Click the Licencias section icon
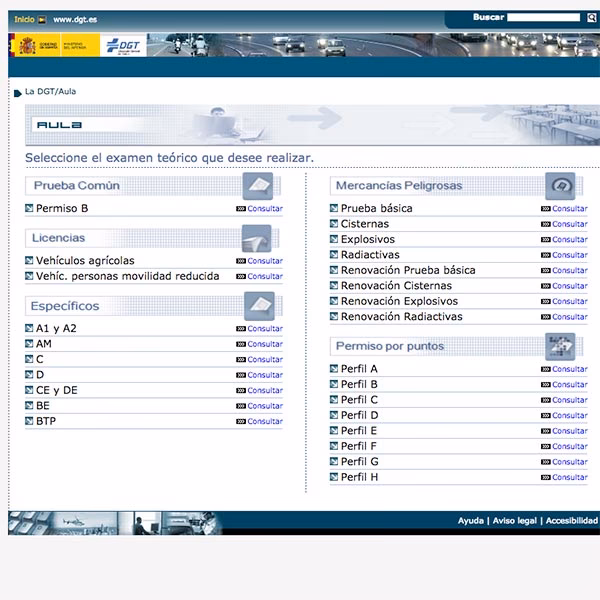The width and height of the screenshot is (600, 600). click(257, 238)
